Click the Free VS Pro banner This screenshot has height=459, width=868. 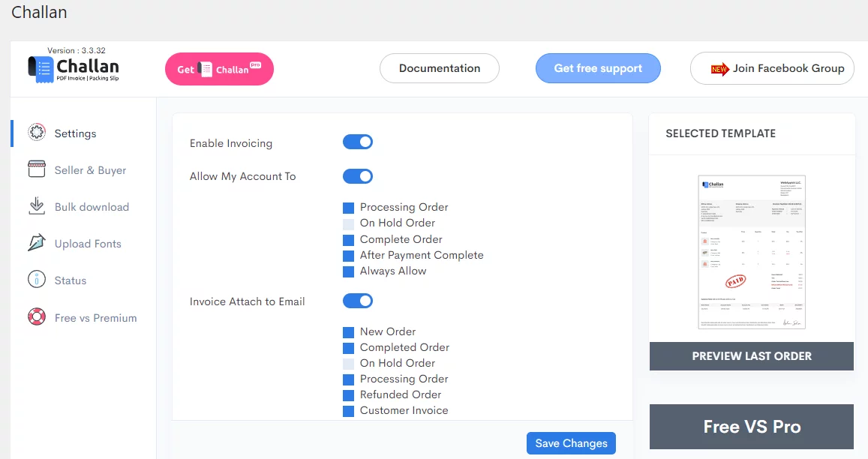(x=752, y=426)
